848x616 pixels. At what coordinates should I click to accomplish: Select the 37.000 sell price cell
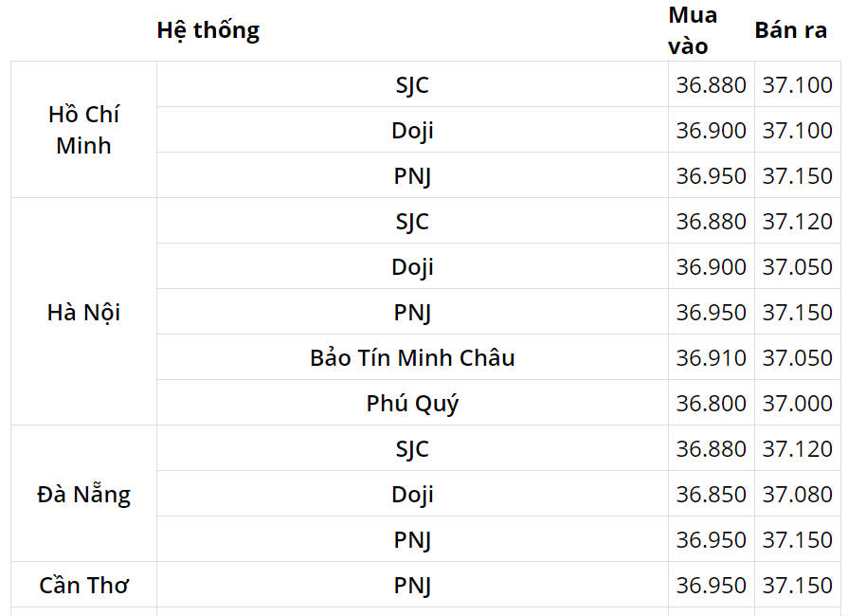click(797, 403)
